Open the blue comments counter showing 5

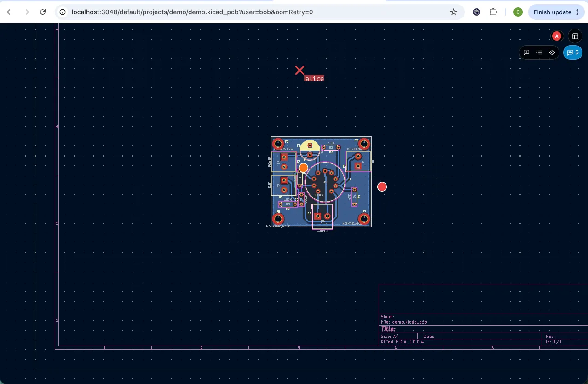573,52
